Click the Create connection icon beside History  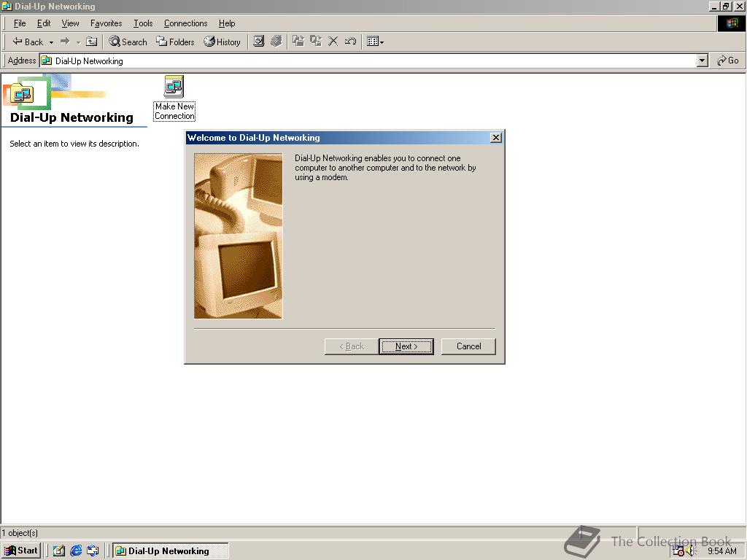tap(259, 42)
